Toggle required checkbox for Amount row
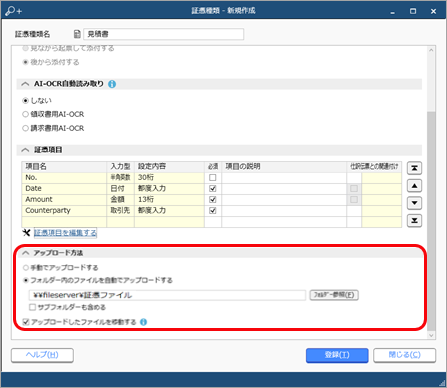The width and height of the screenshot is (447, 388). [x=213, y=199]
